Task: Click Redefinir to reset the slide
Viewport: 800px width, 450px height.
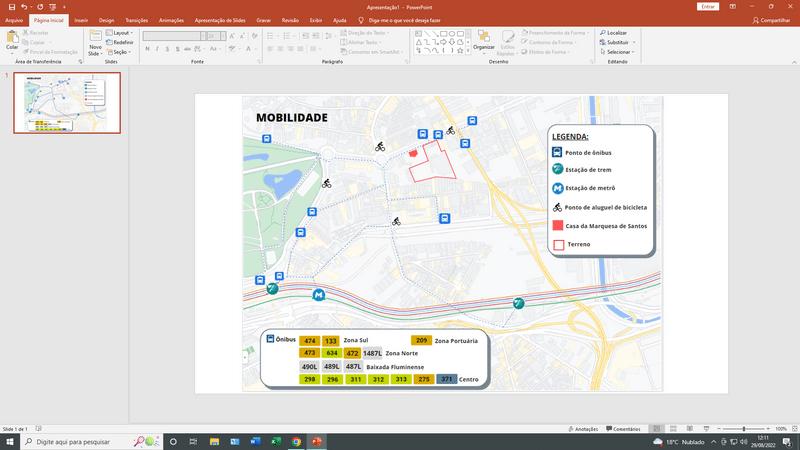Action: pyautogui.click(x=120, y=42)
